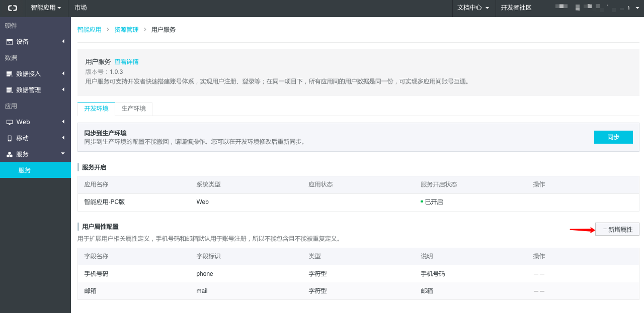Screen dimensions: 644x313
Task: Click the 服务 services icon in sidebar
Action: click(x=10, y=155)
